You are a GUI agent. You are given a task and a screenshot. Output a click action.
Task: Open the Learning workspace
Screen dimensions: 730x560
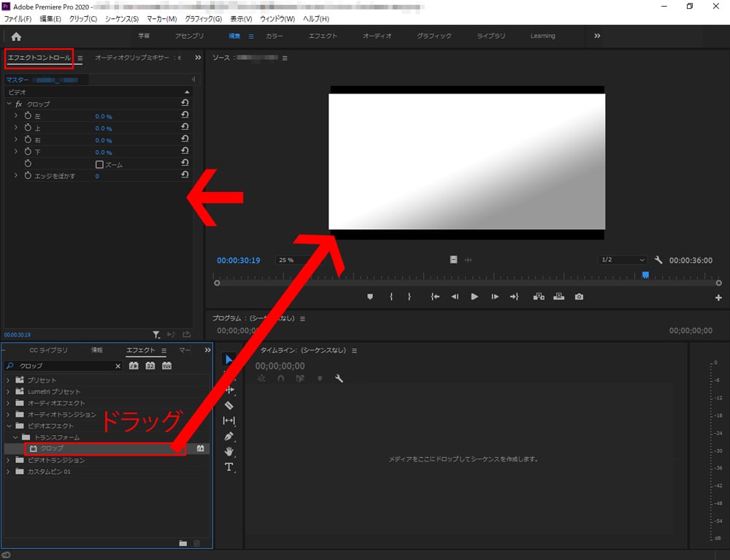pos(542,35)
